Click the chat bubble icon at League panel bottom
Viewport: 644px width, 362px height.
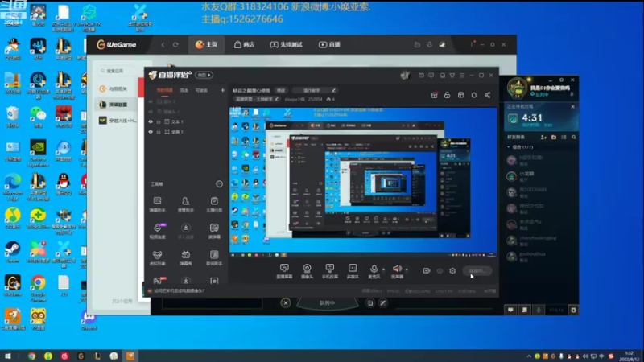tap(510, 310)
